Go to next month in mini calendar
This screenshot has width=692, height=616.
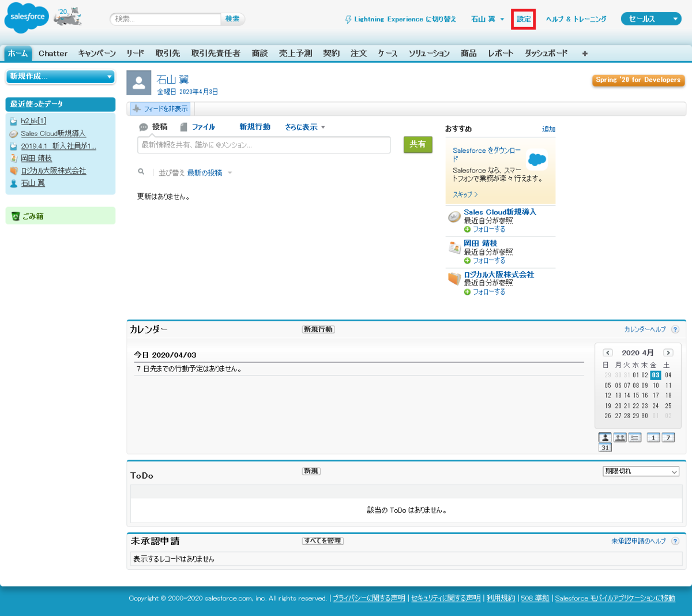pos(668,353)
